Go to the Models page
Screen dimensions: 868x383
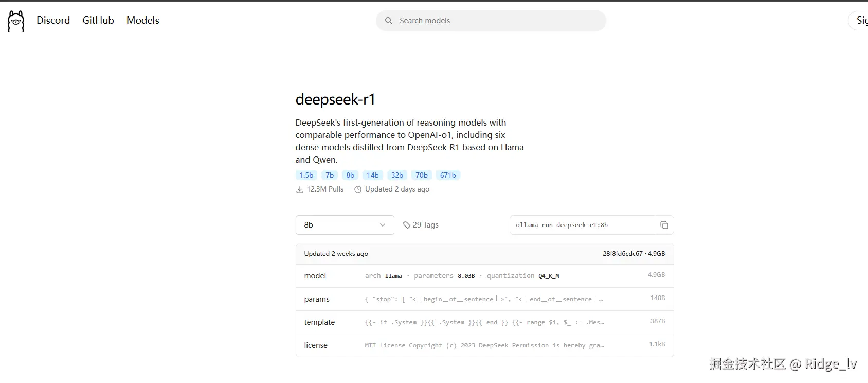(143, 20)
